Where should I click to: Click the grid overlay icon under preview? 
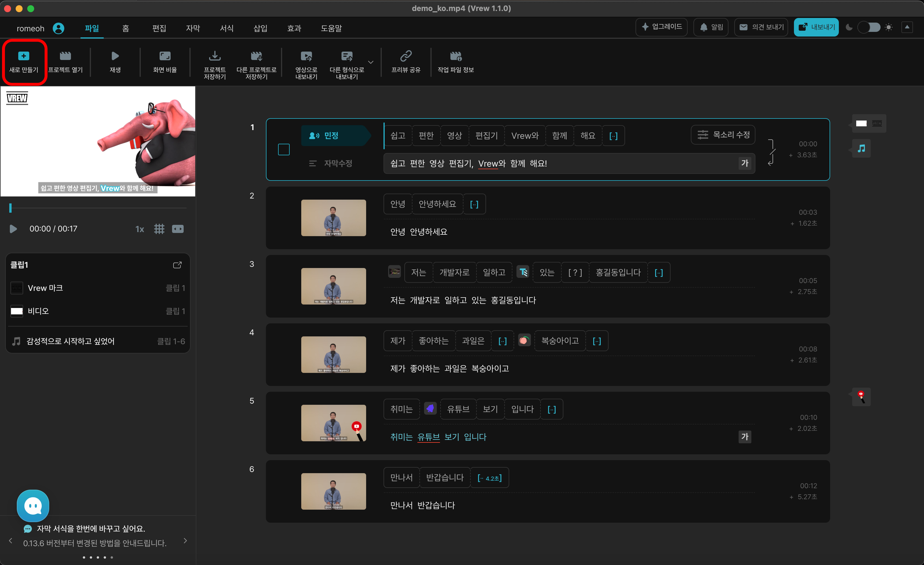[x=159, y=229]
